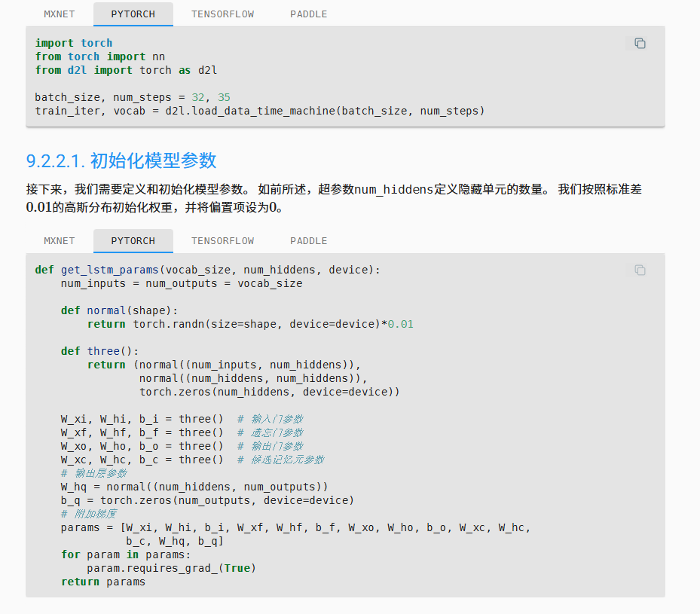Screen dimensions: 700x614
Task: Select PYTORCH tab above import code
Action: pyautogui.click(x=133, y=14)
